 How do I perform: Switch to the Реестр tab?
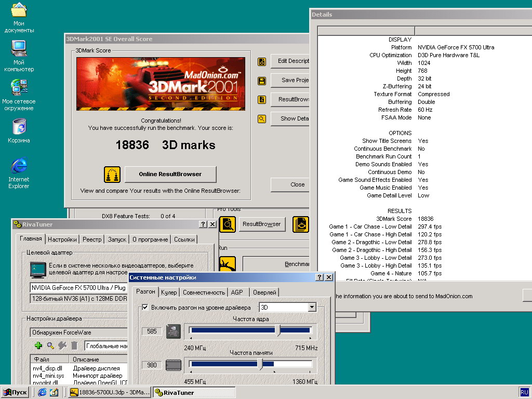click(92, 239)
